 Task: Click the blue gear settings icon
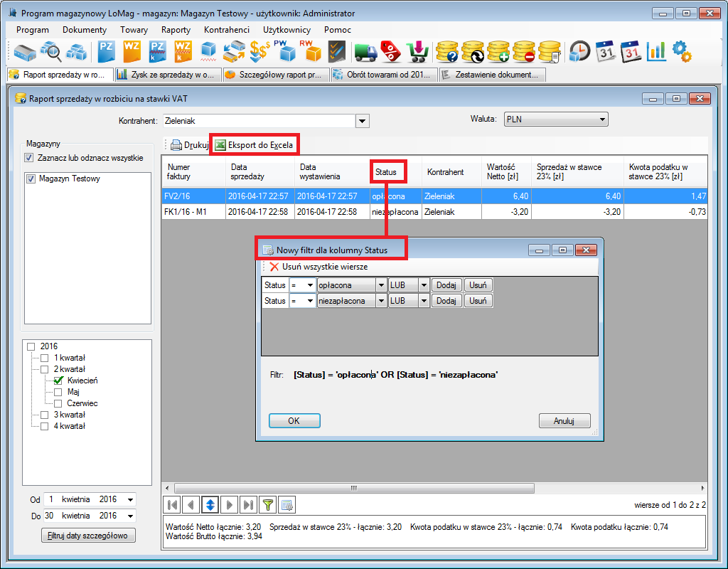(681, 51)
